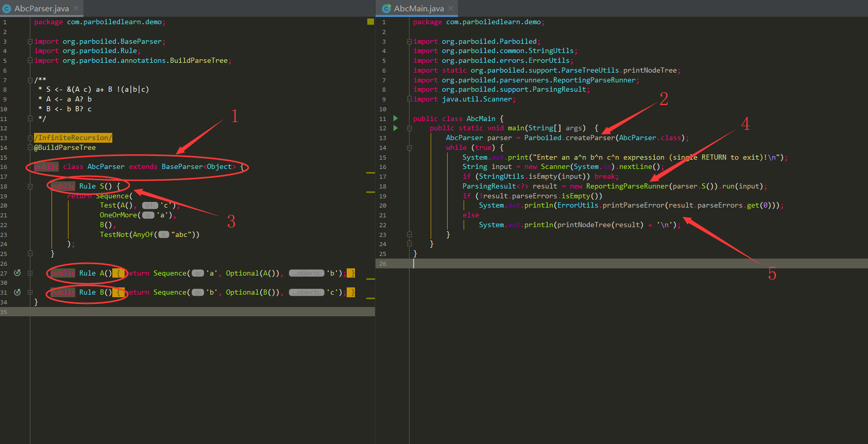Click the yellow code analysis indicator in AbcParser
This screenshot has height=444, width=868.
click(370, 22)
